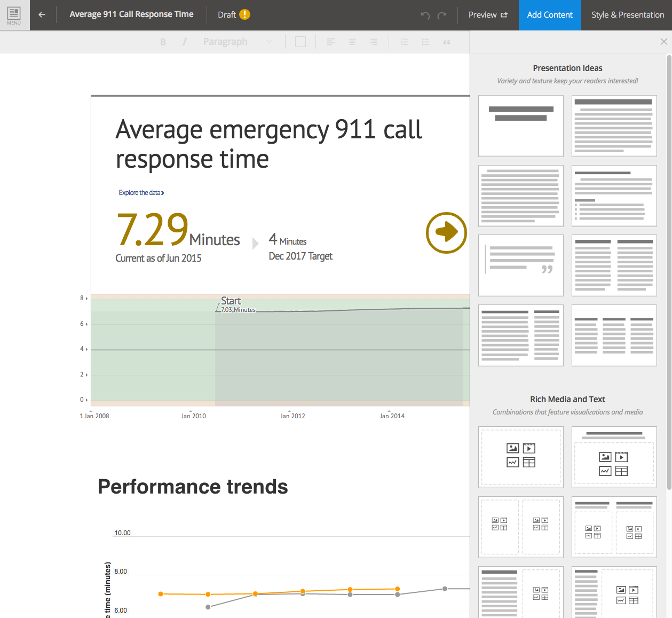Open the text color swatch box

coord(301,42)
